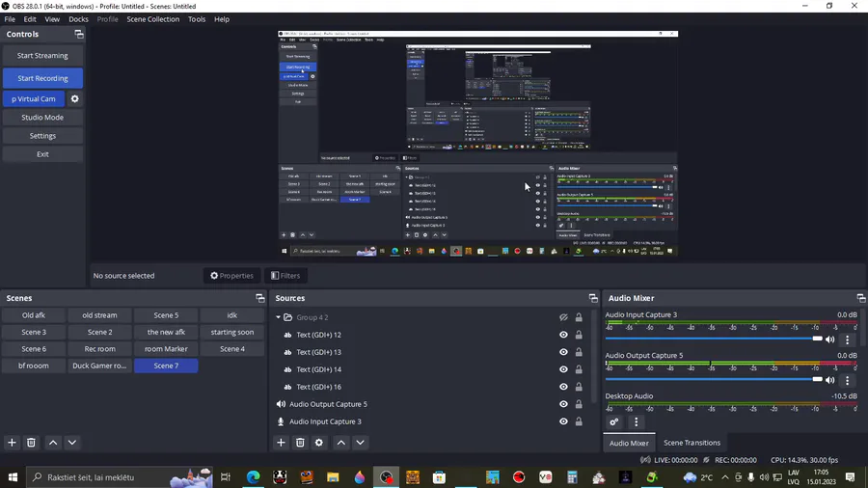Select the 'Old afk' scene
Screen dimensions: 868x488
click(34, 315)
